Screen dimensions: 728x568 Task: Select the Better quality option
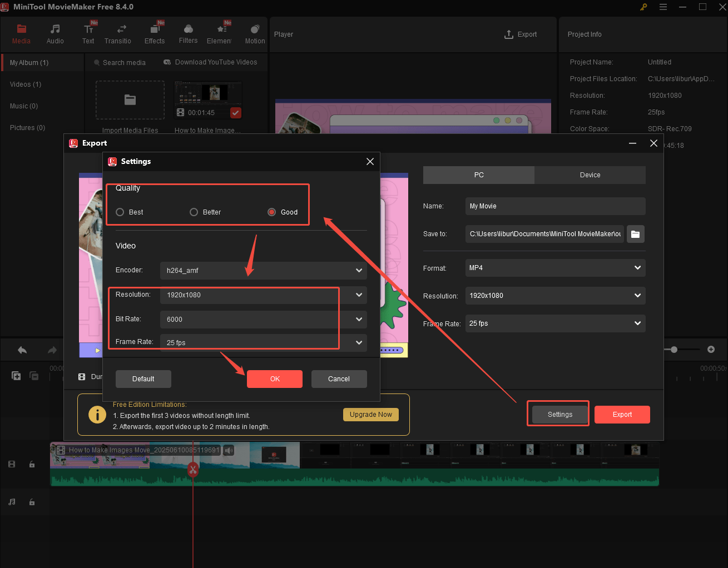point(194,212)
